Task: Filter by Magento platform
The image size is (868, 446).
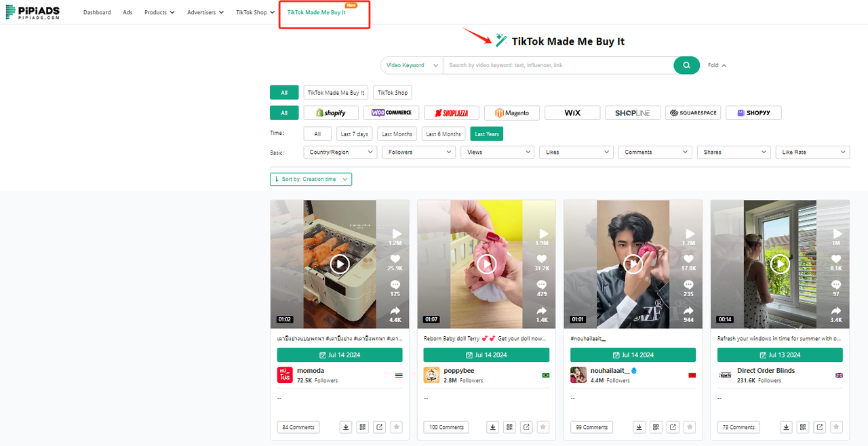Action: [x=512, y=113]
